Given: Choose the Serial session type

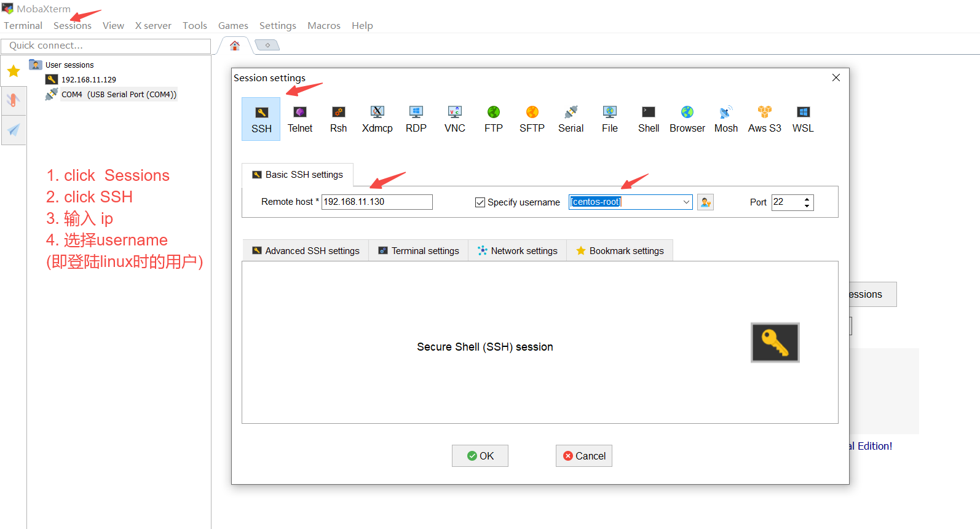Looking at the screenshot, I should point(571,119).
